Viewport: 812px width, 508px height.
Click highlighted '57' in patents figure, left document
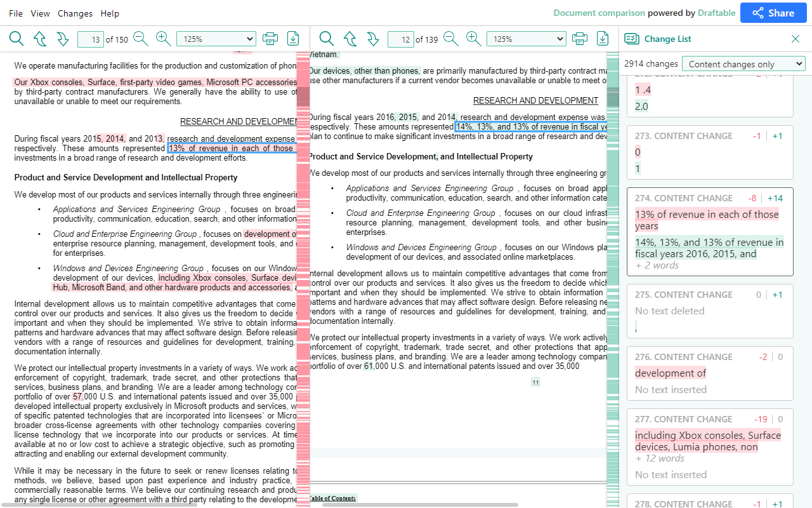[x=77, y=397]
